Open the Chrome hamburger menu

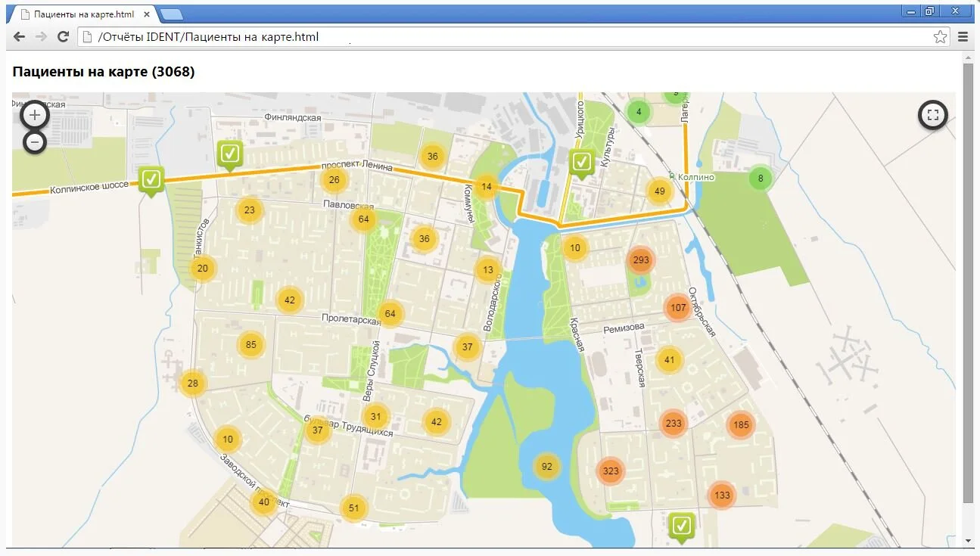pyautogui.click(x=963, y=37)
